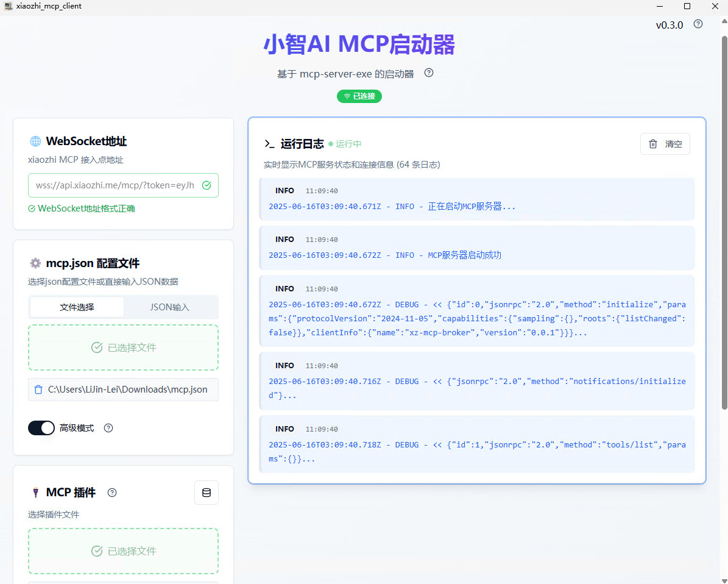728x584 pixels.
Task: Maximize the xiaozhi_mcp_client window
Action: (687, 6)
